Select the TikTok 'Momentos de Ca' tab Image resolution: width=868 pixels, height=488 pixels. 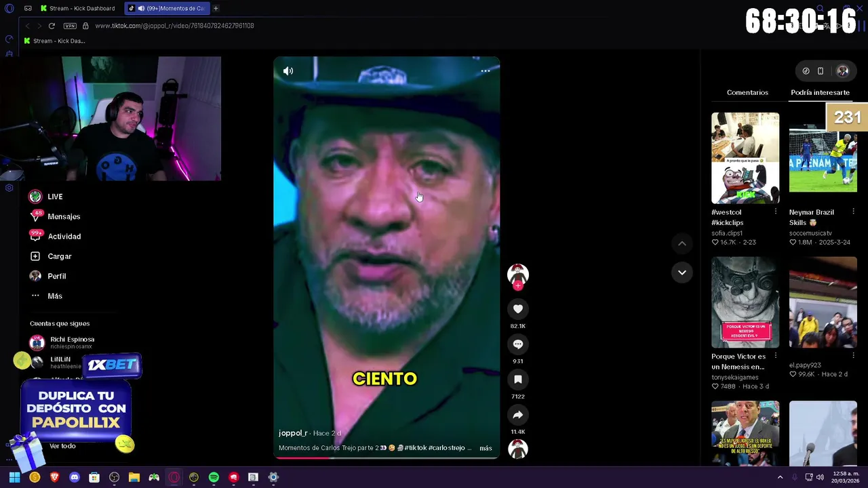pos(167,8)
